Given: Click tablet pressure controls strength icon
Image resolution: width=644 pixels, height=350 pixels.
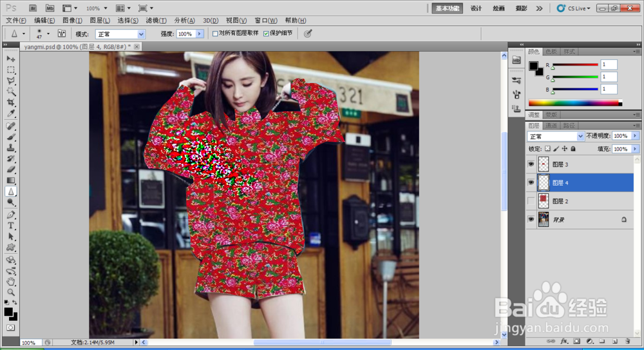Looking at the screenshot, I should coord(308,34).
